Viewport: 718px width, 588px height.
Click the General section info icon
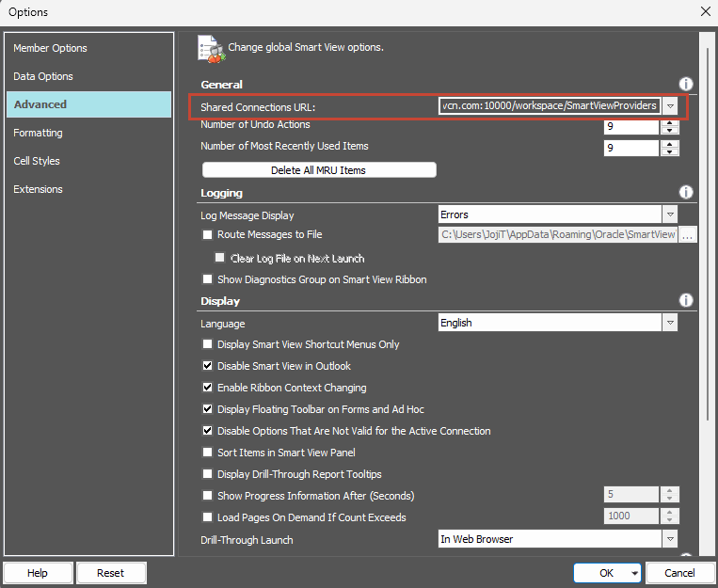click(x=685, y=84)
